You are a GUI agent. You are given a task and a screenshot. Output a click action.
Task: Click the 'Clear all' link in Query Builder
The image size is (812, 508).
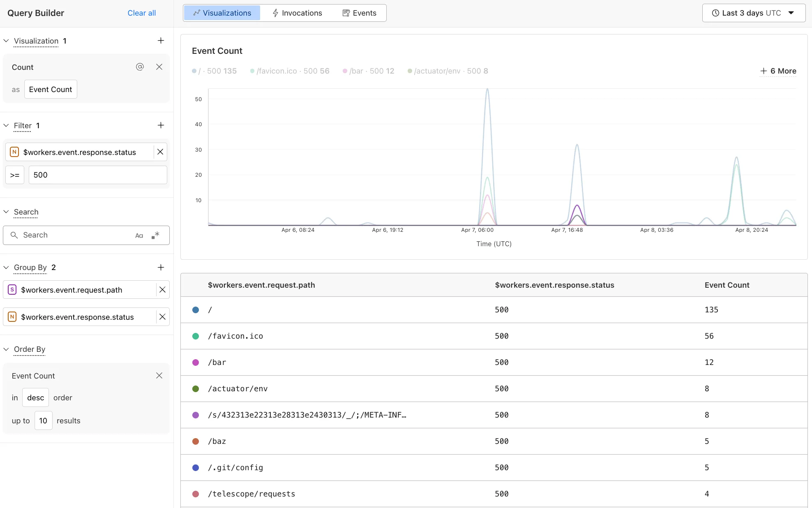pos(141,13)
